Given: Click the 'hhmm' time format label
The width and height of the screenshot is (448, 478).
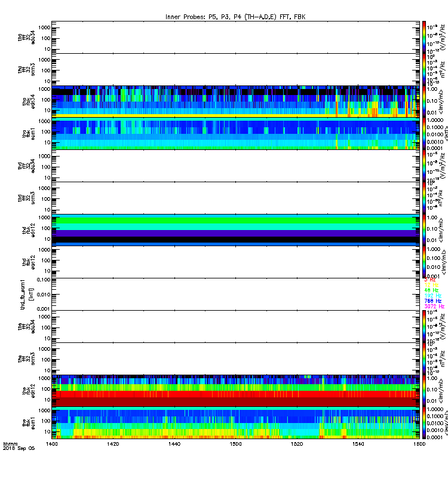Looking at the screenshot, I should [x=10, y=444].
